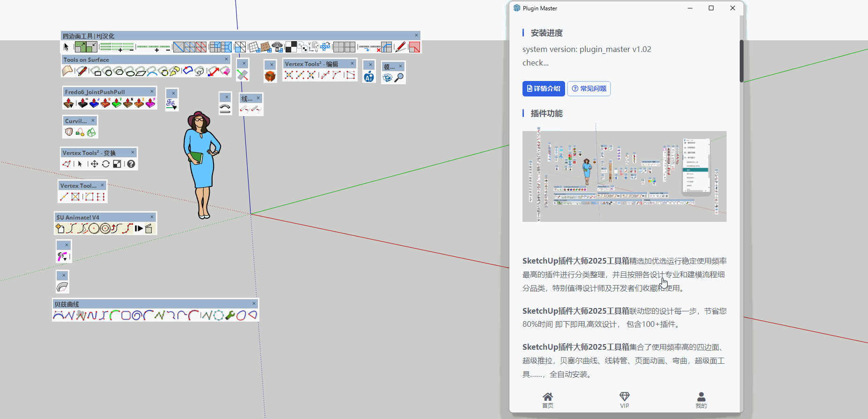Click the SU Animate clapperboard icon

[149, 228]
